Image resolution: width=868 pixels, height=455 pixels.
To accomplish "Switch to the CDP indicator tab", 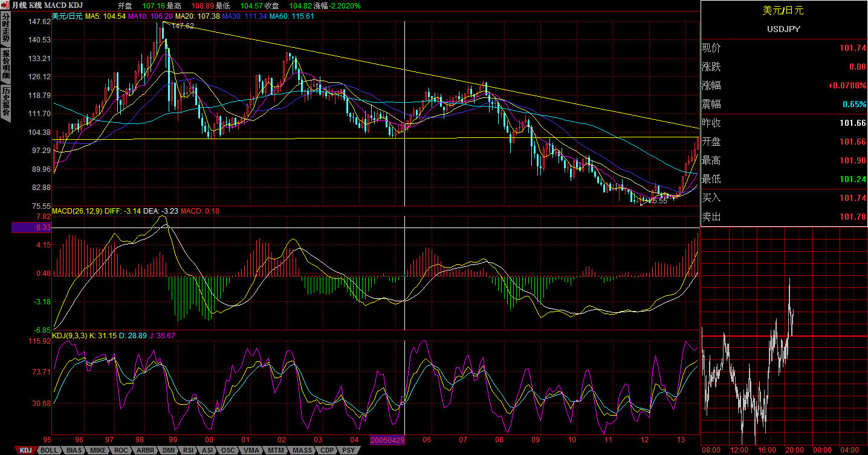I will [x=327, y=450].
